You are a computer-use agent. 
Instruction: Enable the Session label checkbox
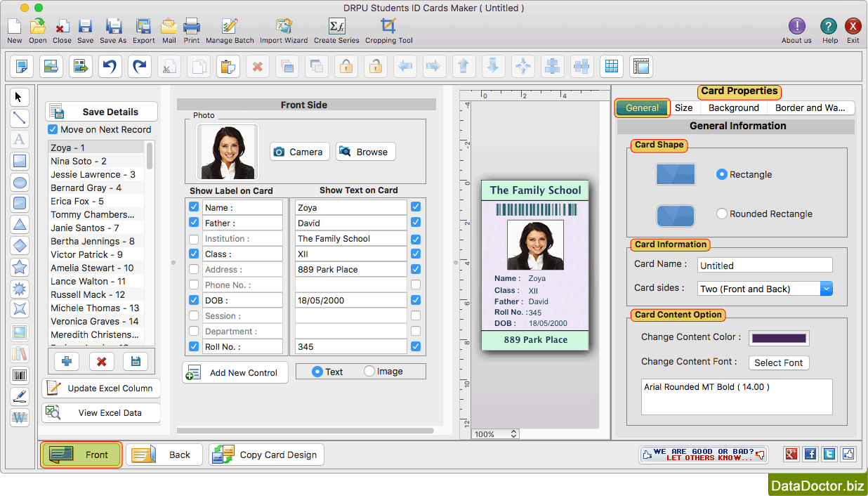coord(194,315)
